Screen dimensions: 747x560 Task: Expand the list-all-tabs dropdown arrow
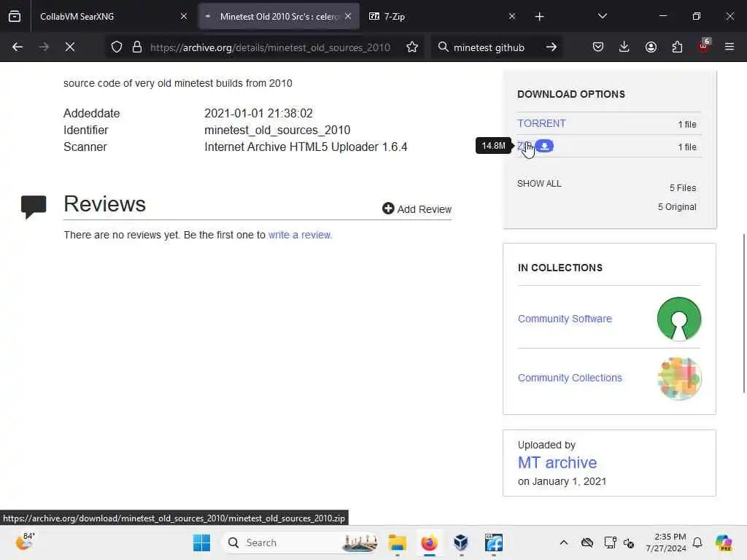click(602, 16)
